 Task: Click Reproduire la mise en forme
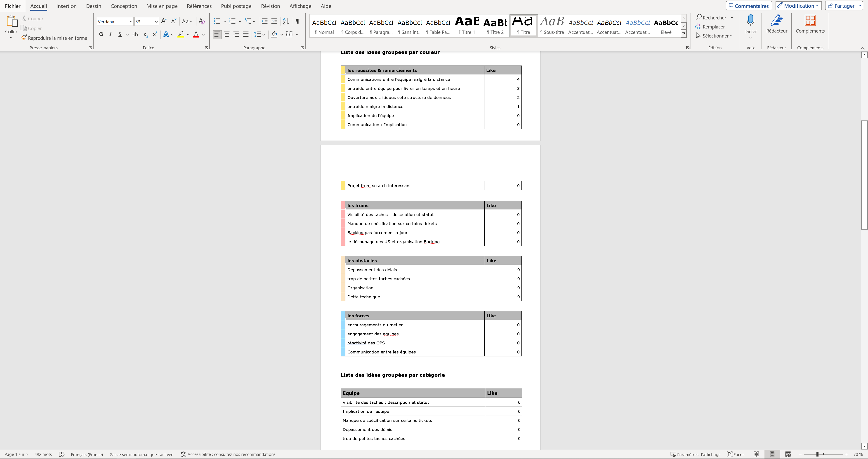(54, 38)
